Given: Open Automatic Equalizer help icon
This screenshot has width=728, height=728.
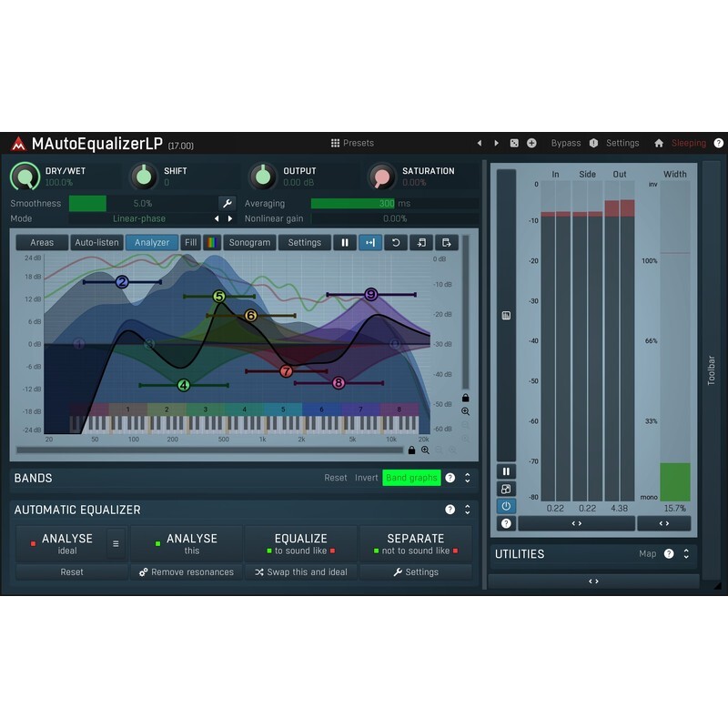Looking at the screenshot, I should [450, 510].
